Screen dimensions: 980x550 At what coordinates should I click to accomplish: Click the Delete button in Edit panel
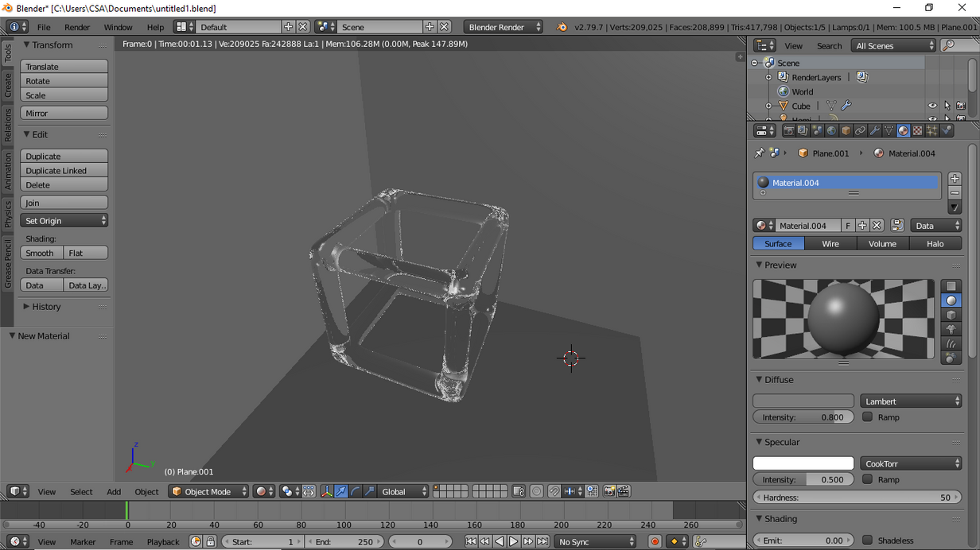click(x=64, y=184)
